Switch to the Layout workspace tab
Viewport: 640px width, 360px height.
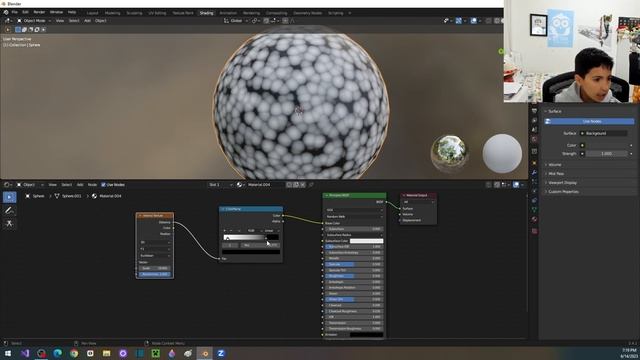click(92, 13)
